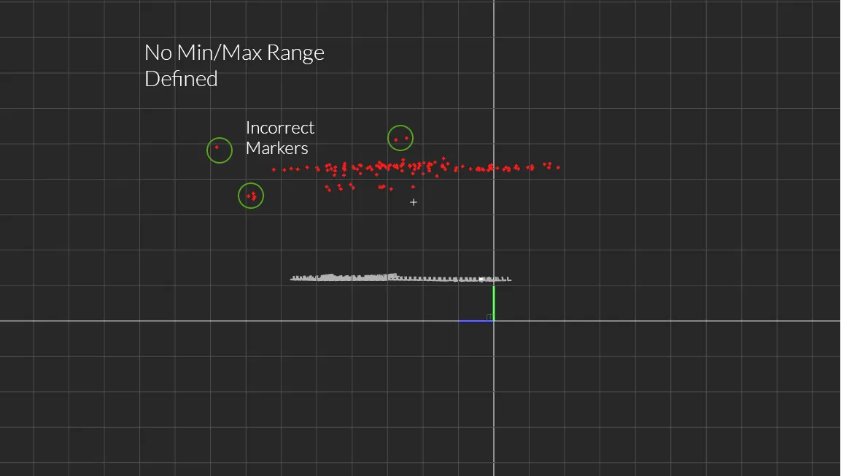Click the gray point cloud strip
The height and width of the screenshot is (476, 868).
[400, 277]
